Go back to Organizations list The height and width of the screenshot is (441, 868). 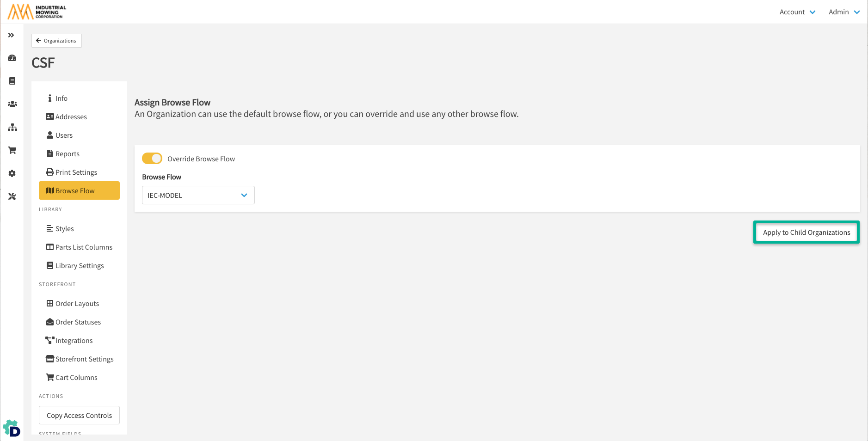coord(56,41)
